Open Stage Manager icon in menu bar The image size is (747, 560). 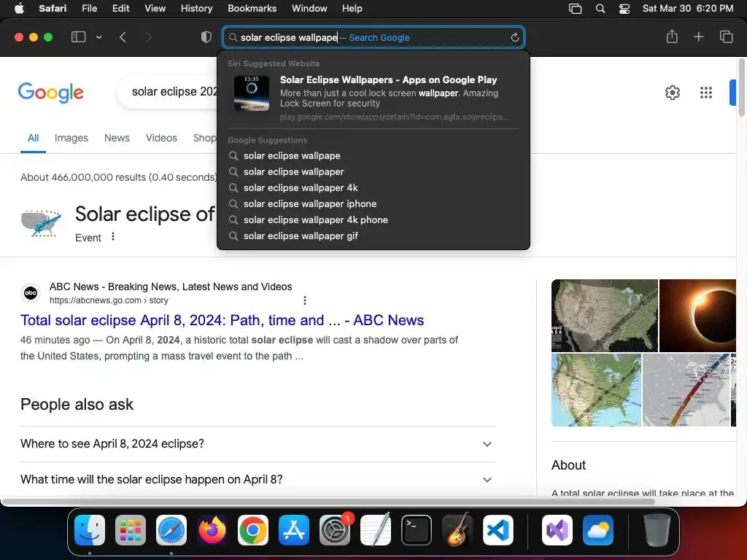point(575,8)
